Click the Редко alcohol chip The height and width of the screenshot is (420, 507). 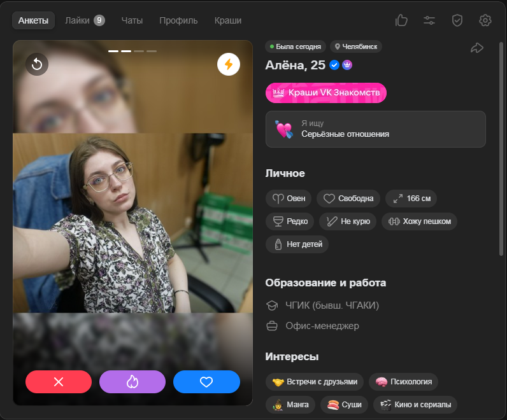point(290,221)
